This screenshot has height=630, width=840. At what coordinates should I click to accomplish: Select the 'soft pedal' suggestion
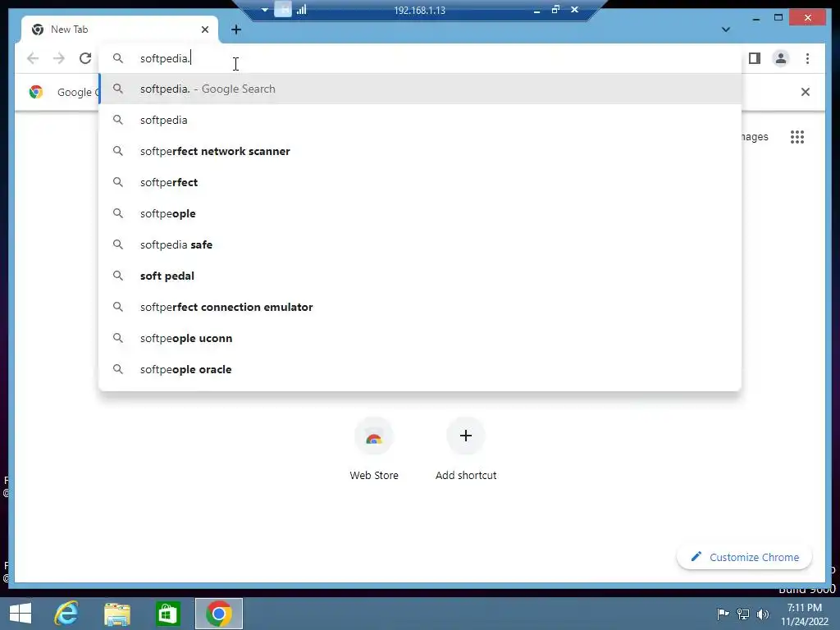coord(421,276)
